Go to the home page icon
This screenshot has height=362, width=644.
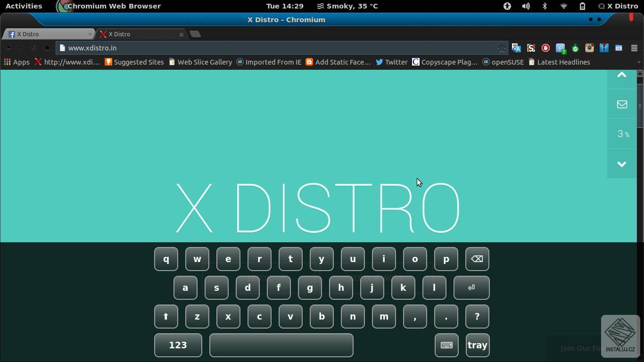[x=47, y=48]
